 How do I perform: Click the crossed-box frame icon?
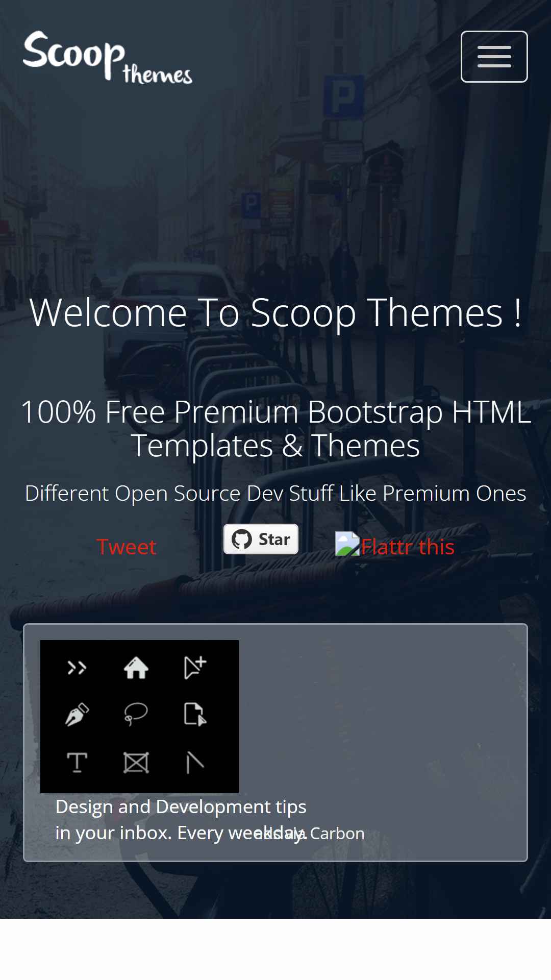(136, 763)
